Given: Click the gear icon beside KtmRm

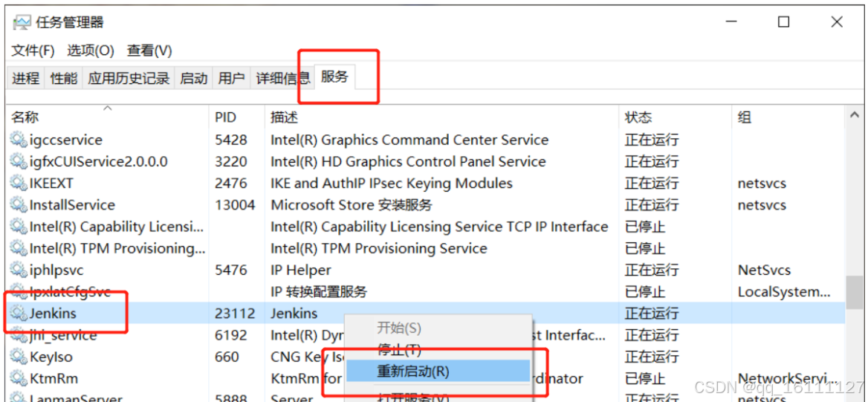Looking at the screenshot, I should pyautogui.click(x=19, y=379).
